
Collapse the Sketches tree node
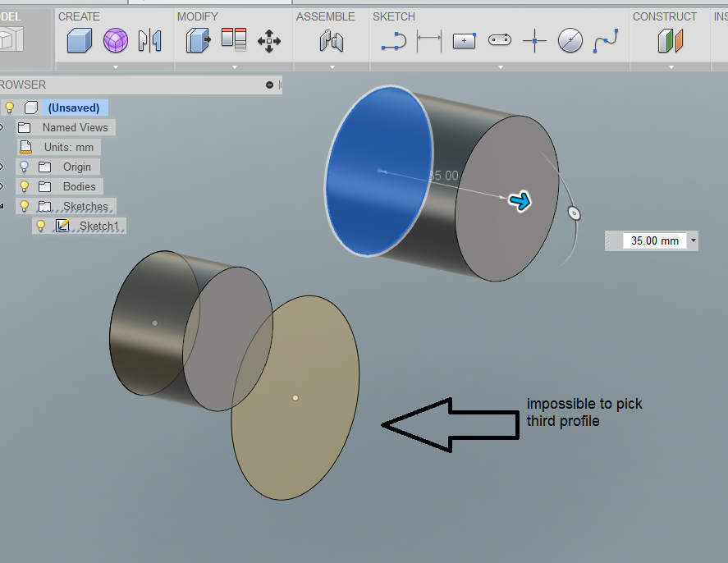pyautogui.click(x=2, y=206)
